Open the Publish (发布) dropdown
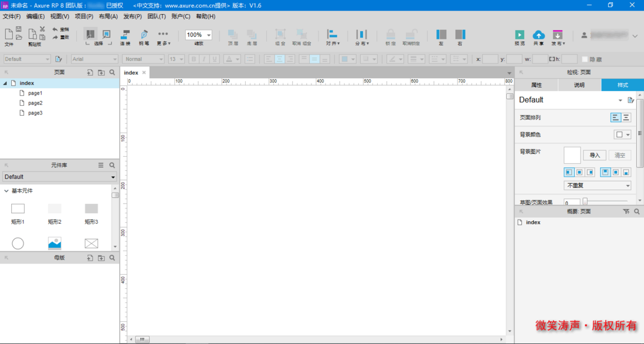This screenshot has height=344, width=644. 558,38
